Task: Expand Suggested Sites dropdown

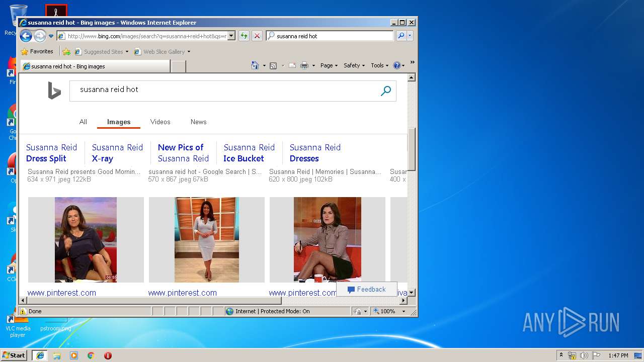Action: tap(127, 52)
